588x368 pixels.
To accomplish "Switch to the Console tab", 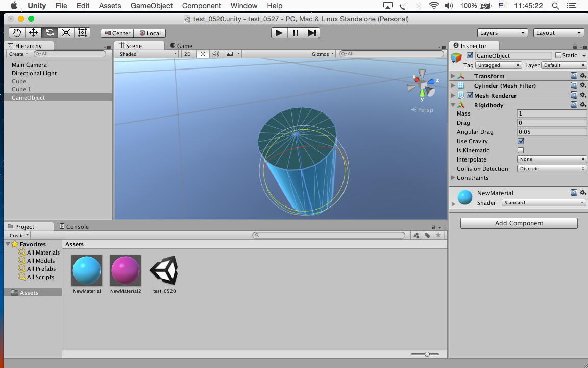I will 75,226.
